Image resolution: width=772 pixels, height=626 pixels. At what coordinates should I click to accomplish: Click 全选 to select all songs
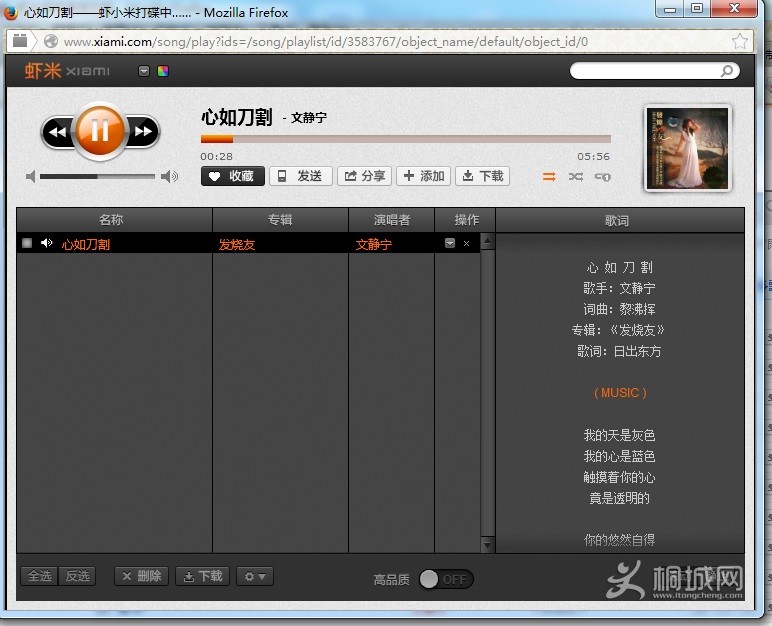(x=39, y=576)
